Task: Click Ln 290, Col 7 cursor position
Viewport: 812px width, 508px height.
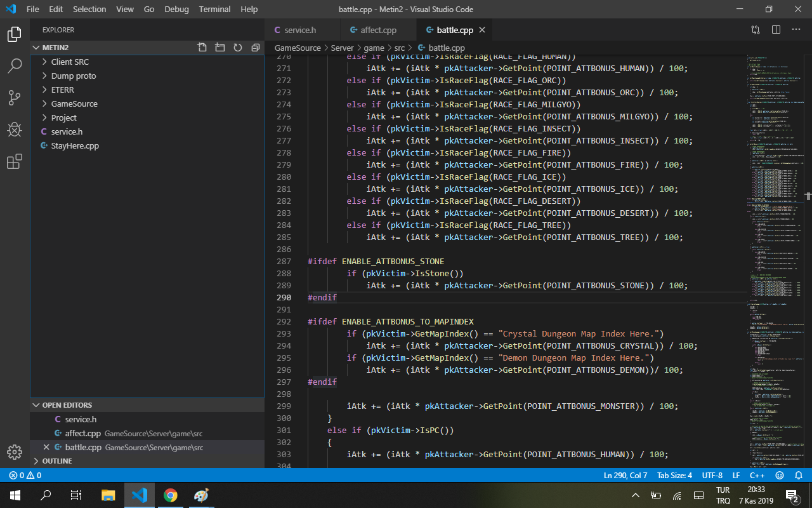Action: pos(625,475)
